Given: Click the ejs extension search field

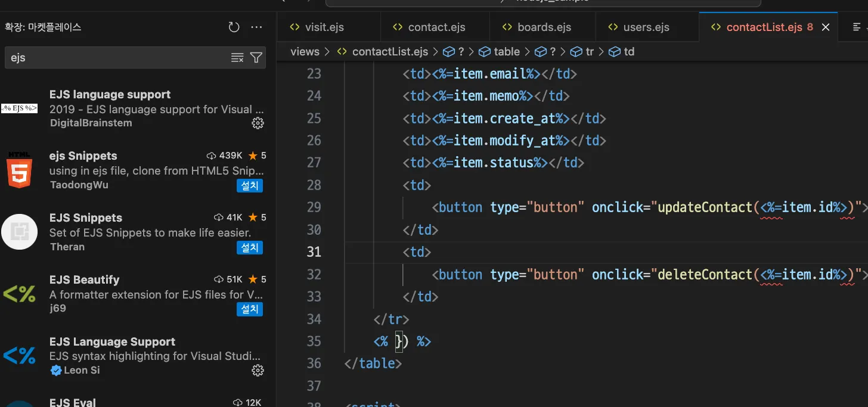Looking at the screenshot, I should 119,58.
